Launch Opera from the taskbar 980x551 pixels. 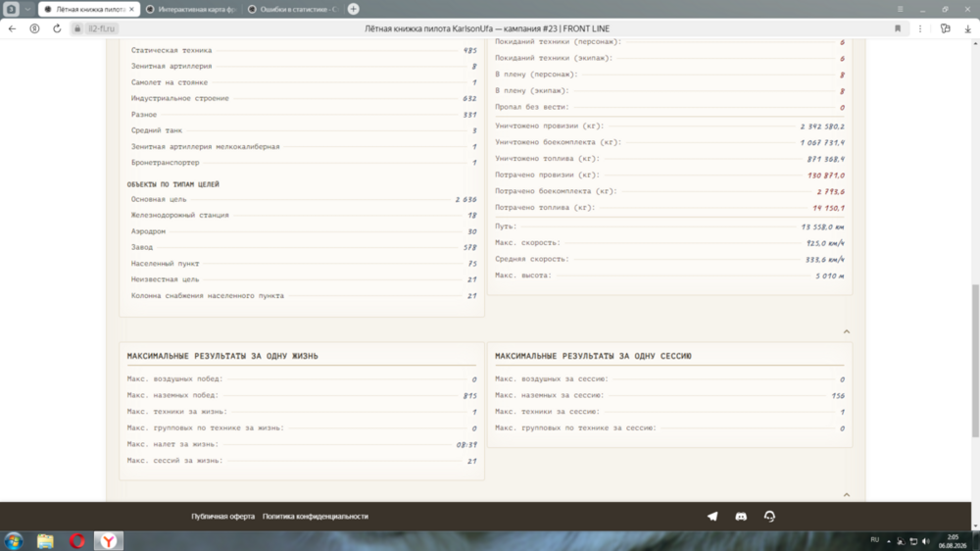point(76,540)
